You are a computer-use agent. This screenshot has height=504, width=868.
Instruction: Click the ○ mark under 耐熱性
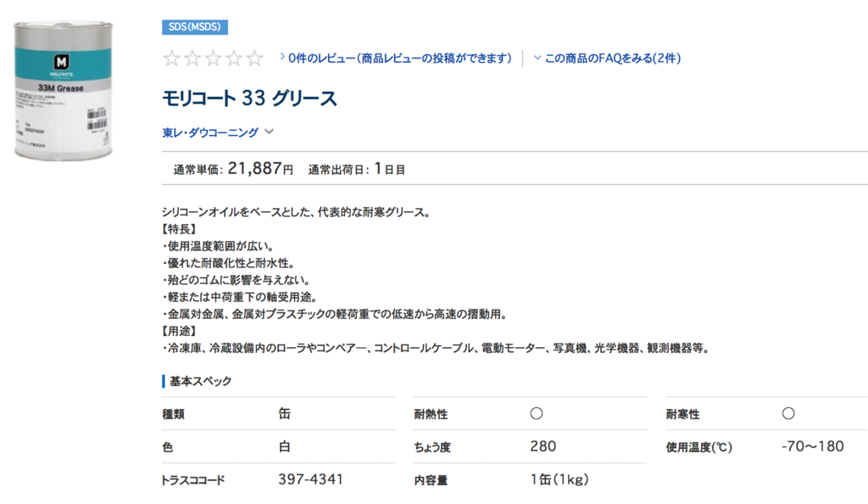click(534, 413)
